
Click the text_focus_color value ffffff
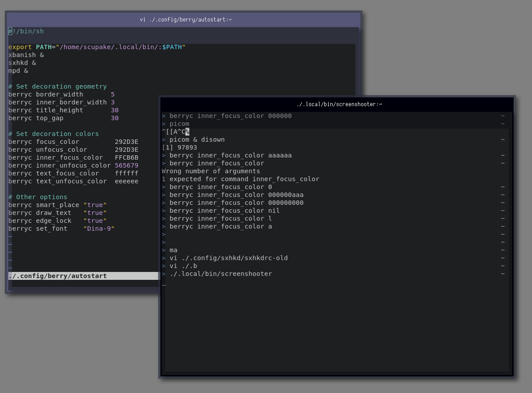coord(127,173)
